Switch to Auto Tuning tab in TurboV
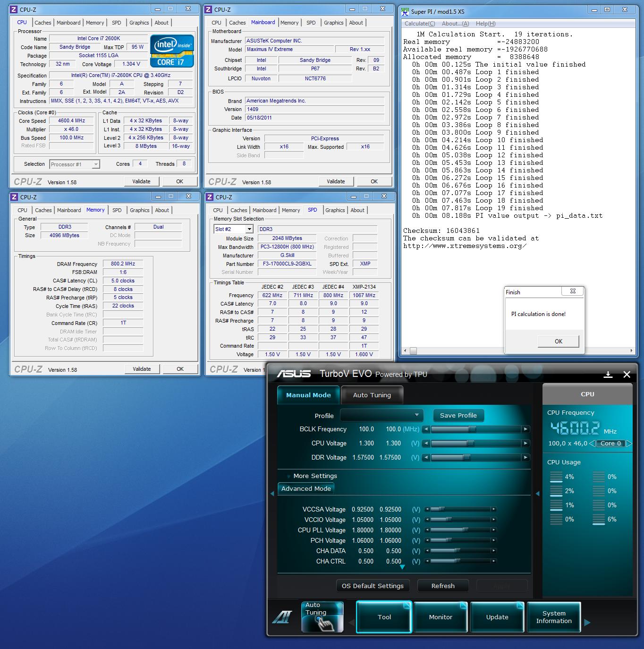The width and height of the screenshot is (644, 649). pos(372,395)
